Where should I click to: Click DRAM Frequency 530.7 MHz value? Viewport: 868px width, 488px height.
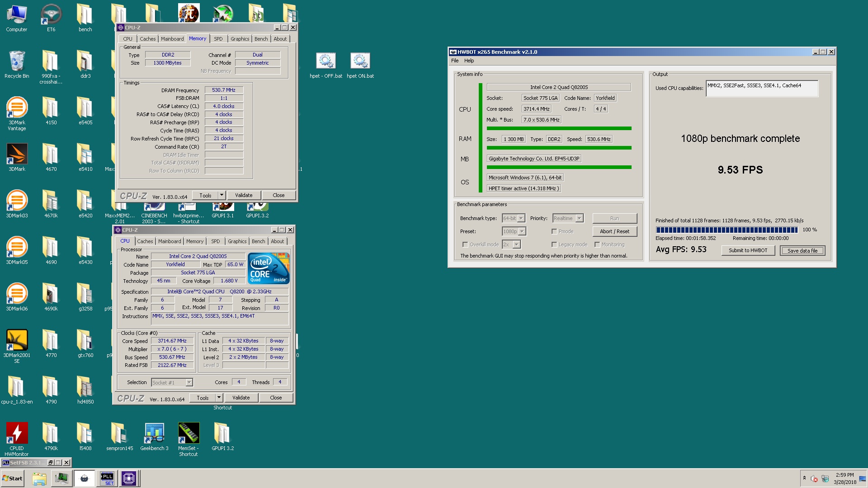tap(224, 90)
